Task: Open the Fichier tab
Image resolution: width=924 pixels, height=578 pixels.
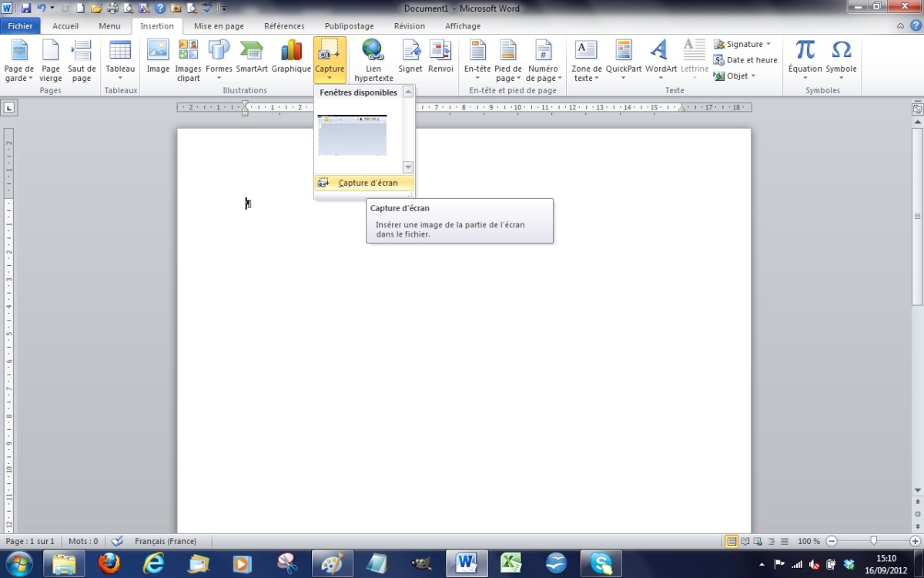Action: coord(21,26)
